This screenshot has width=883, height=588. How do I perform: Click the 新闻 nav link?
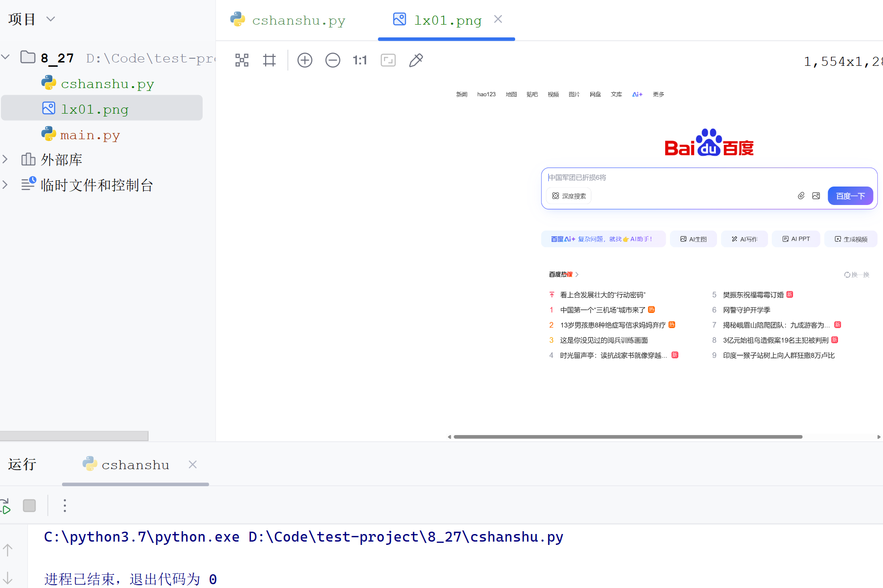(462, 94)
